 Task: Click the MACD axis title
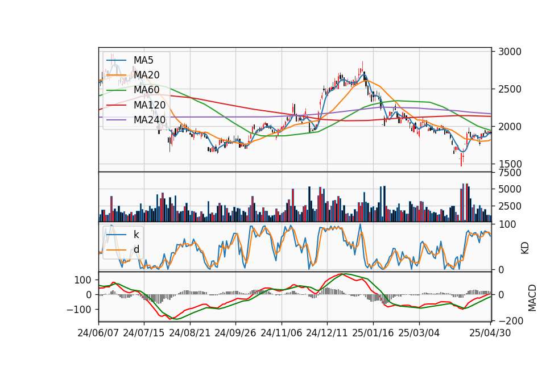(532, 298)
